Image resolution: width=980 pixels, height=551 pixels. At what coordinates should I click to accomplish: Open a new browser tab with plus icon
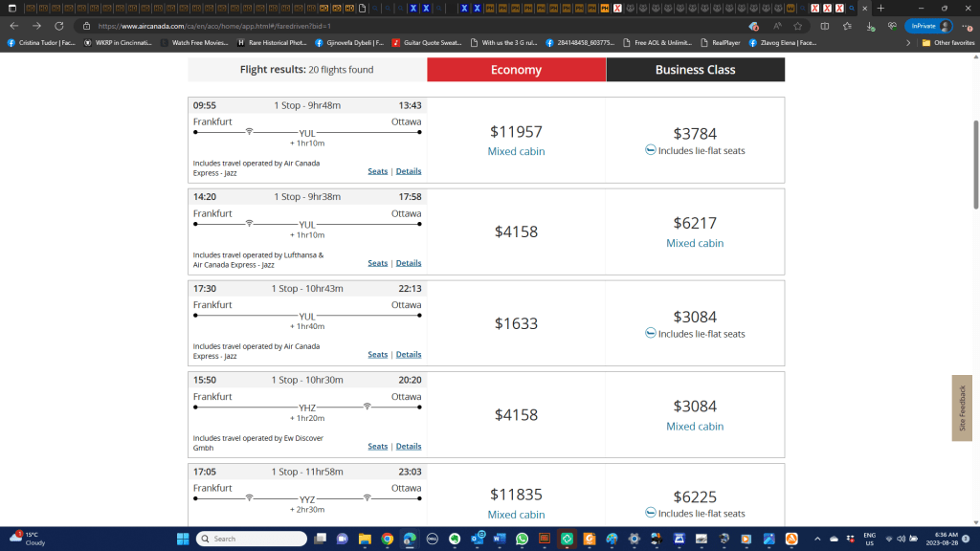click(x=880, y=8)
